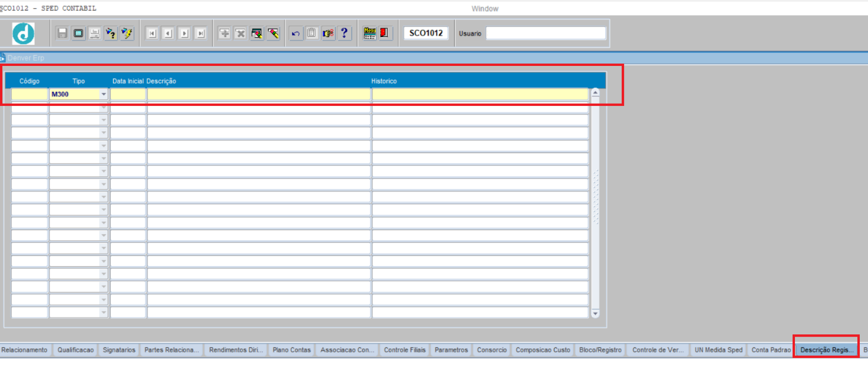Image resolution: width=868 pixels, height=385 pixels.
Task: Click the Save diskette icon in toolbar
Action: click(x=62, y=34)
